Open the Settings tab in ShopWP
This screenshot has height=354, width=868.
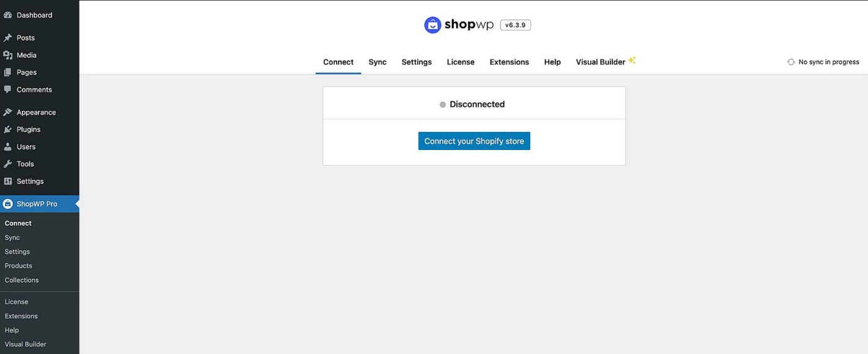tap(417, 62)
